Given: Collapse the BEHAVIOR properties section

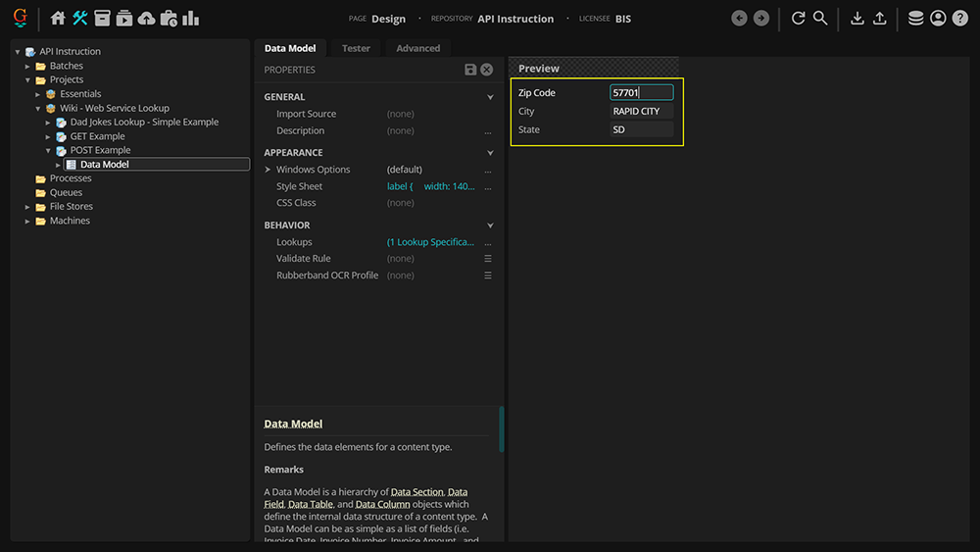Looking at the screenshot, I should [490, 226].
